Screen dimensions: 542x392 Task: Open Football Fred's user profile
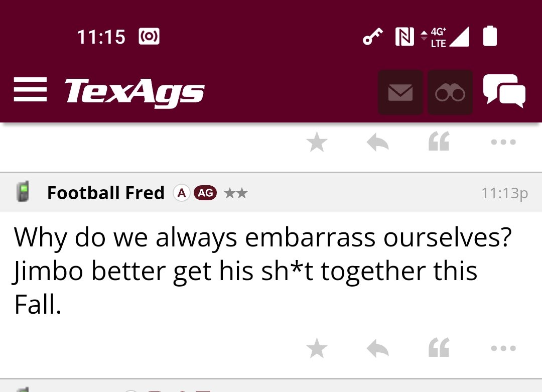point(106,193)
